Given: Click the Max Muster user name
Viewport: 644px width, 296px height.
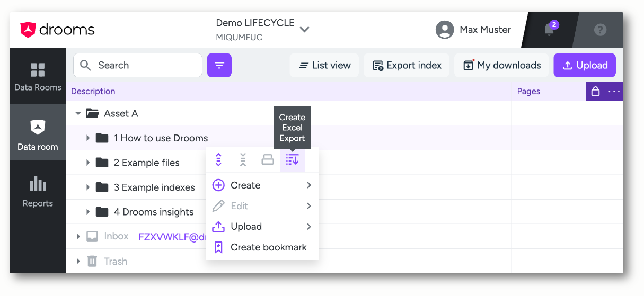Looking at the screenshot, I should [486, 30].
